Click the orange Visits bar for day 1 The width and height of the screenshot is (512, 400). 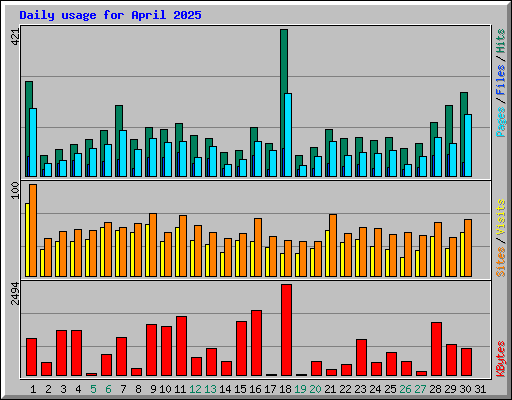pyautogui.click(x=33, y=230)
